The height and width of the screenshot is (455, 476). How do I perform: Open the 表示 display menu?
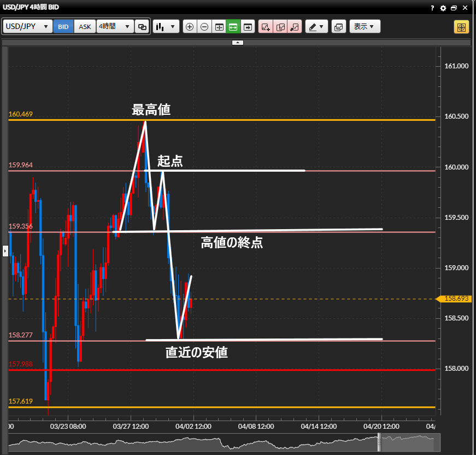tap(365, 27)
